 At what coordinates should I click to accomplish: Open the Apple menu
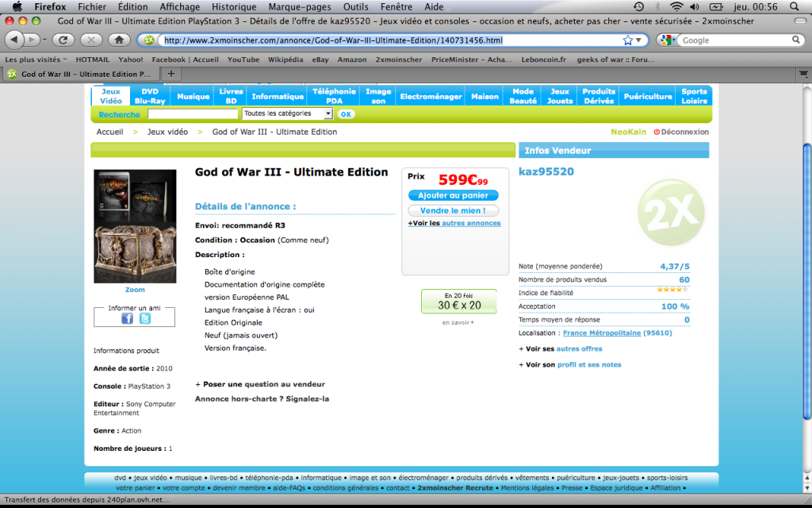[x=17, y=6]
